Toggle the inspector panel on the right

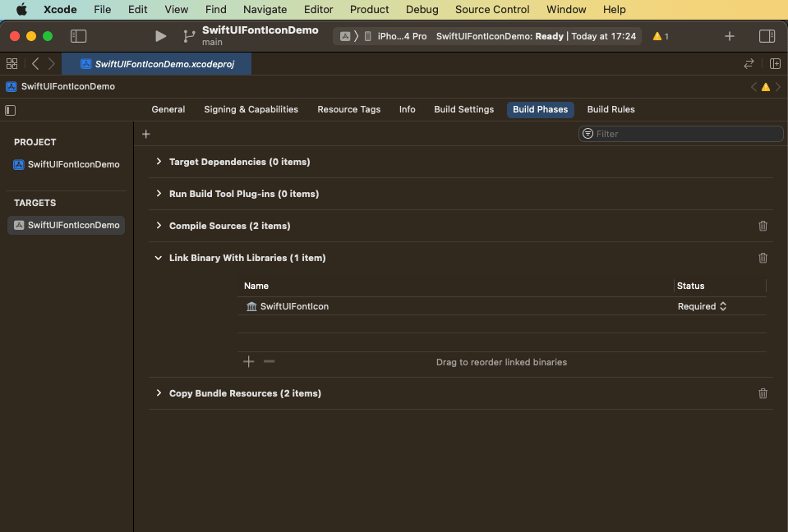pos(767,36)
